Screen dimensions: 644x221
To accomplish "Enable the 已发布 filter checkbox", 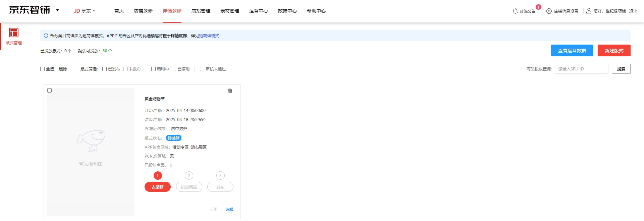I will (x=105, y=69).
